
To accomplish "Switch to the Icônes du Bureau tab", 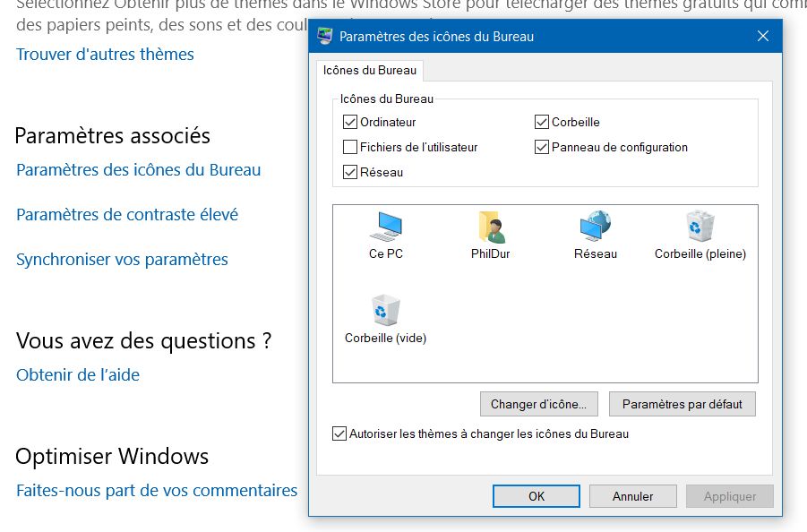I will tap(370, 70).
